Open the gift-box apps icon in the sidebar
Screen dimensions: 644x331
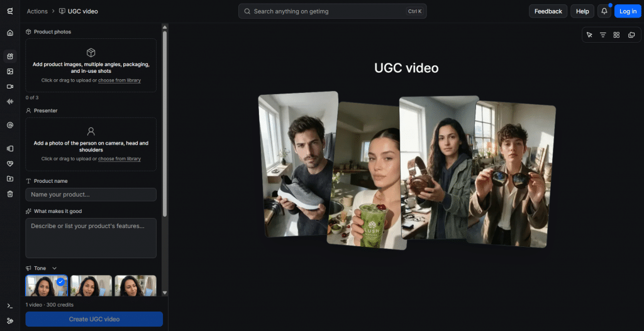click(x=10, y=56)
